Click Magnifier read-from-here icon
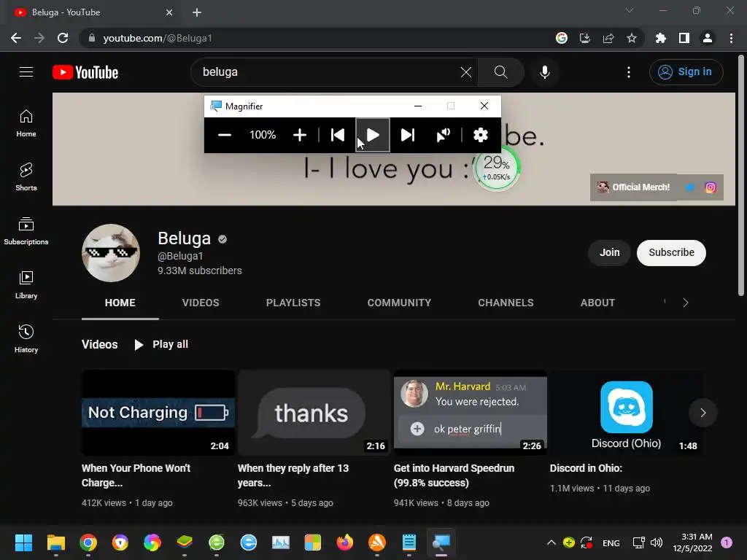 [x=444, y=135]
